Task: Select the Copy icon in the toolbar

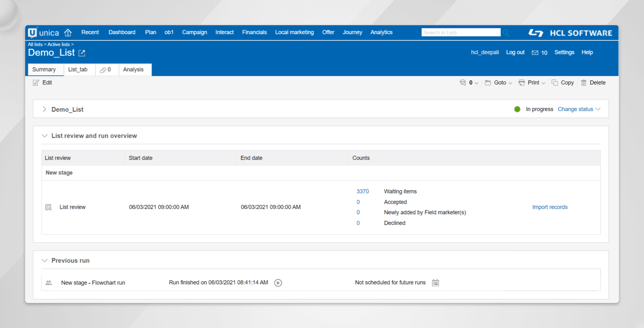Action: (x=555, y=83)
